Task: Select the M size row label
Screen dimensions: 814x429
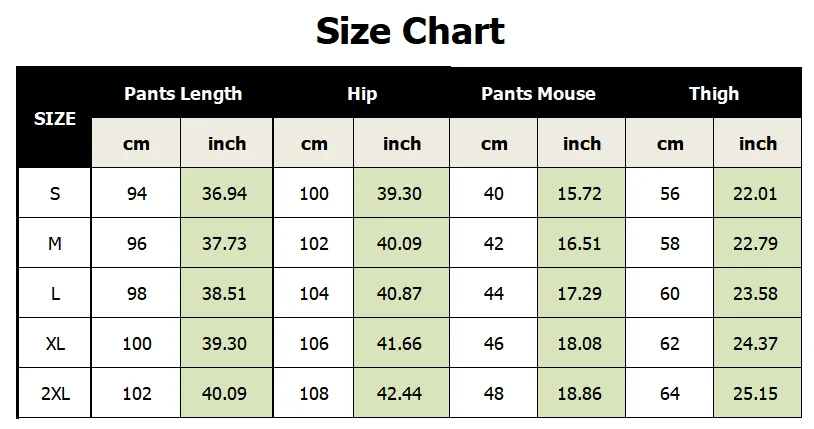Action: (x=55, y=243)
